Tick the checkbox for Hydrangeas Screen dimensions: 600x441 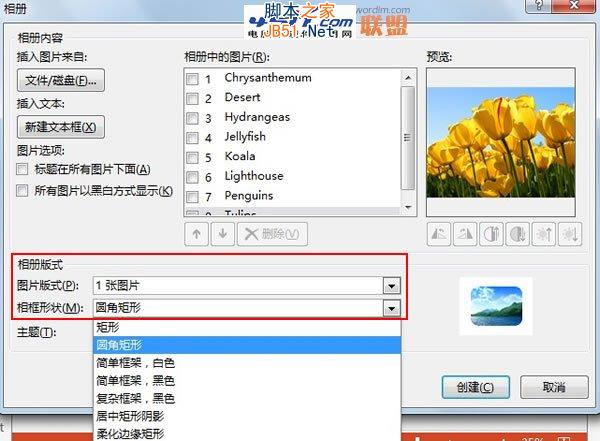(192, 118)
